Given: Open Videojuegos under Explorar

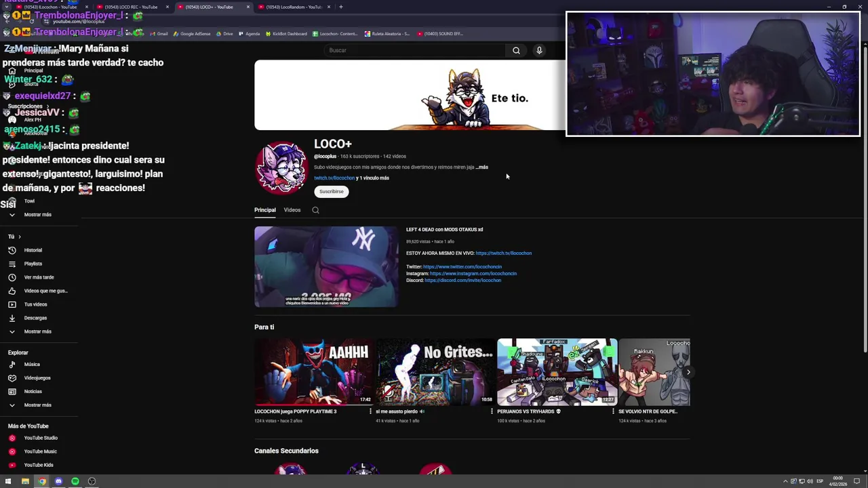Looking at the screenshot, I should tap(37, 378).
